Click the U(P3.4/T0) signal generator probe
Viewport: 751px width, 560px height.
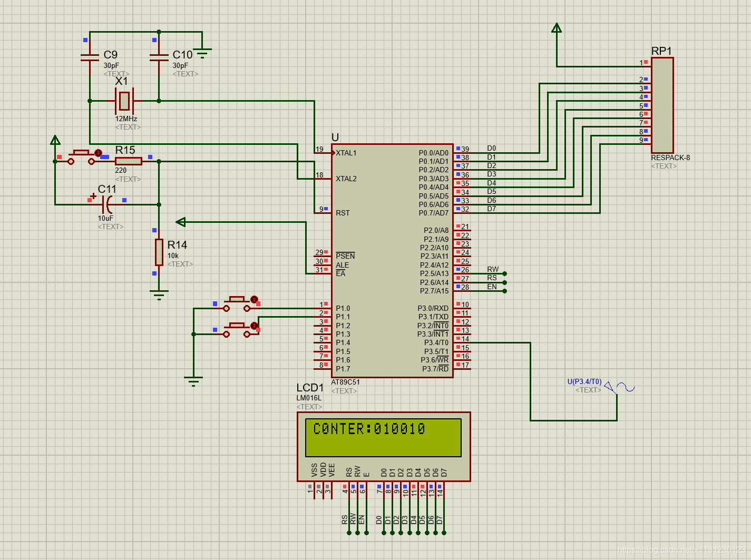619,388
